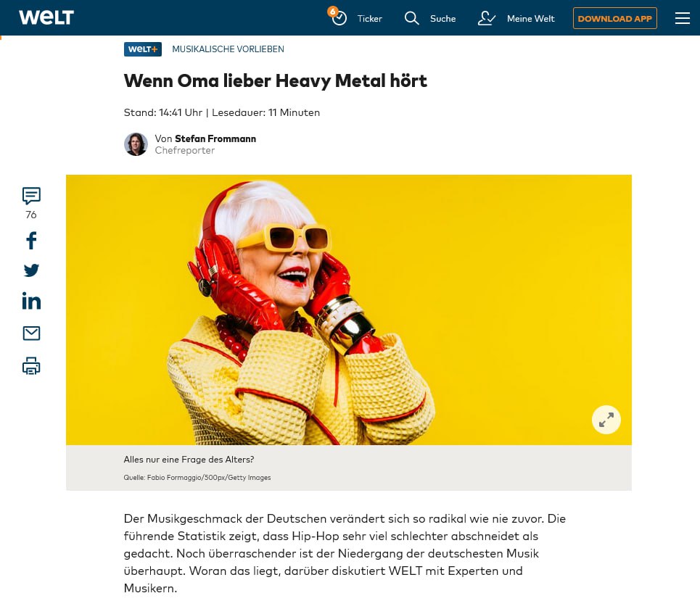Share article on LinkedIn

click(31, 301)
